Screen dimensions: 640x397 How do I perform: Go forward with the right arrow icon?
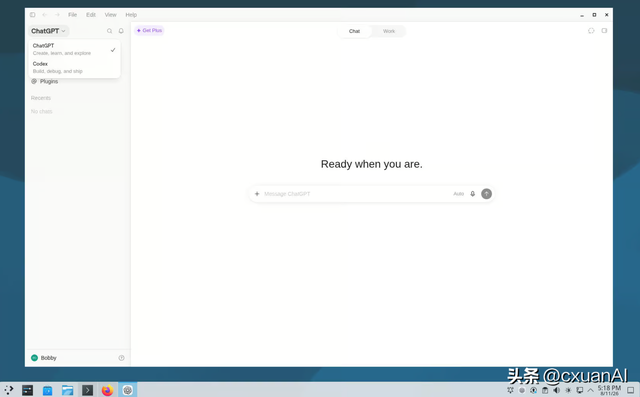[x=58, y=15]
